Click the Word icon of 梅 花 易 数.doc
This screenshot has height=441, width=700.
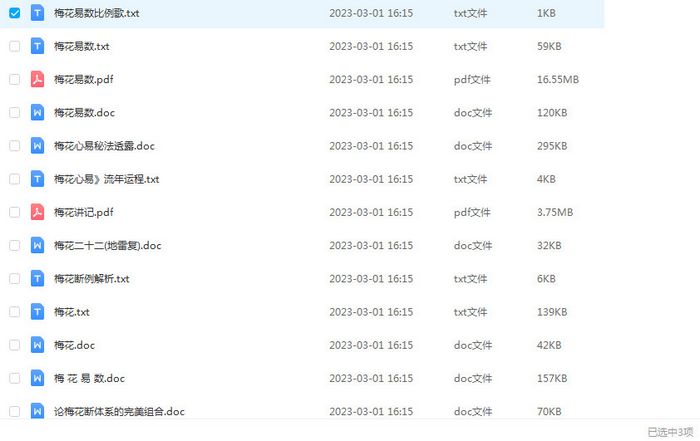[x=38, y=378]
